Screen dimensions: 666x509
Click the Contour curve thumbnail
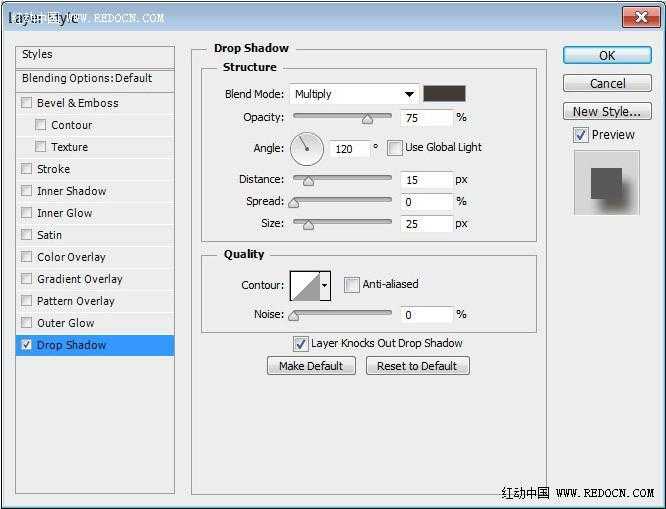tap(305, 286)
